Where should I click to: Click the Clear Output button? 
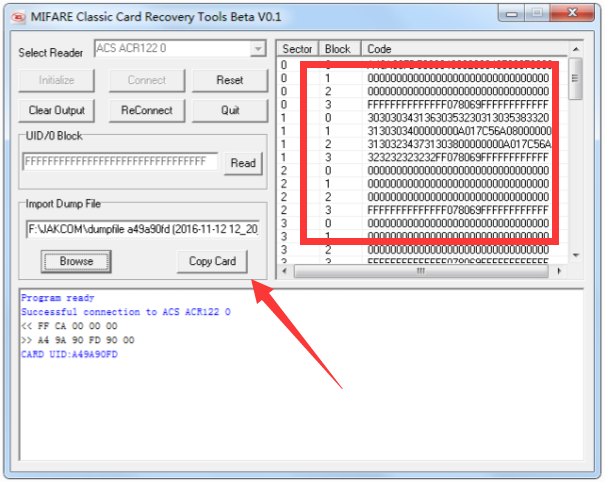coord(56,110)
